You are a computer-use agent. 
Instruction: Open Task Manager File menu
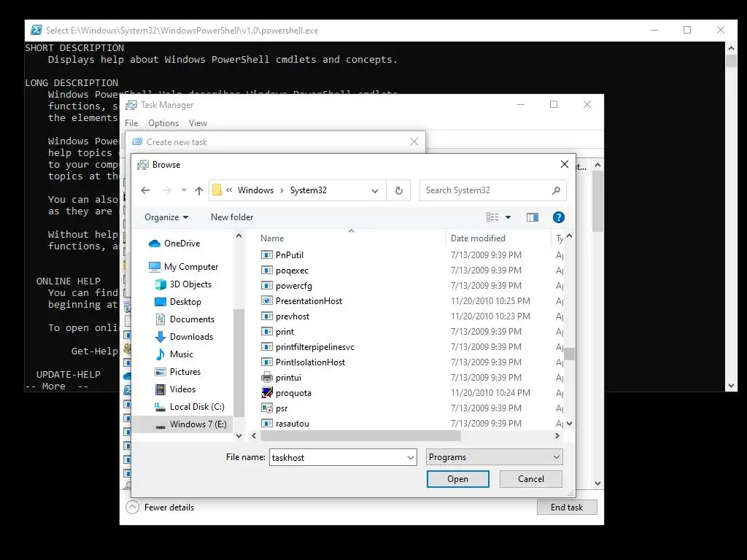tap(131, 123)
